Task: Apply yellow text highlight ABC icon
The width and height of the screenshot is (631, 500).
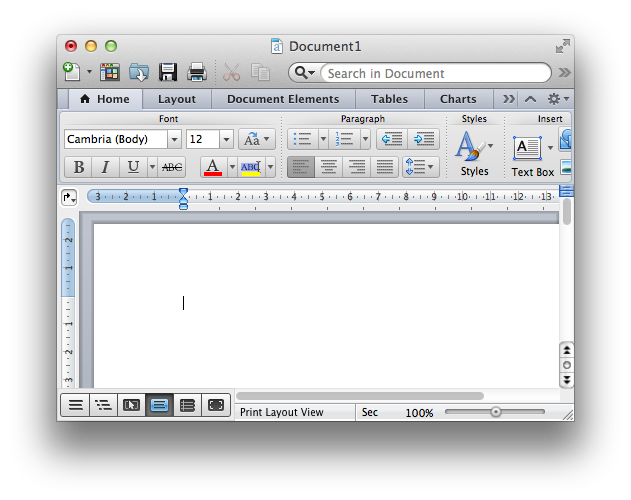Action: click(x=251, y=167)
